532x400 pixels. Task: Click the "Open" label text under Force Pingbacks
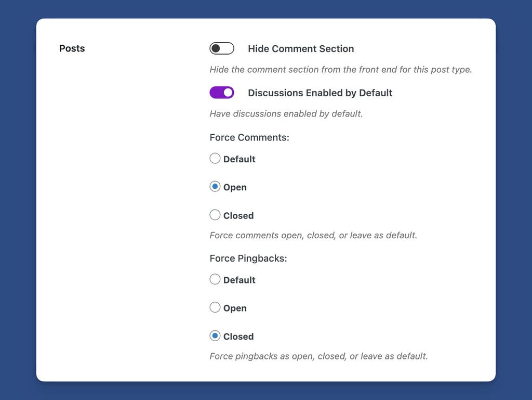click(x=235, y=308)
